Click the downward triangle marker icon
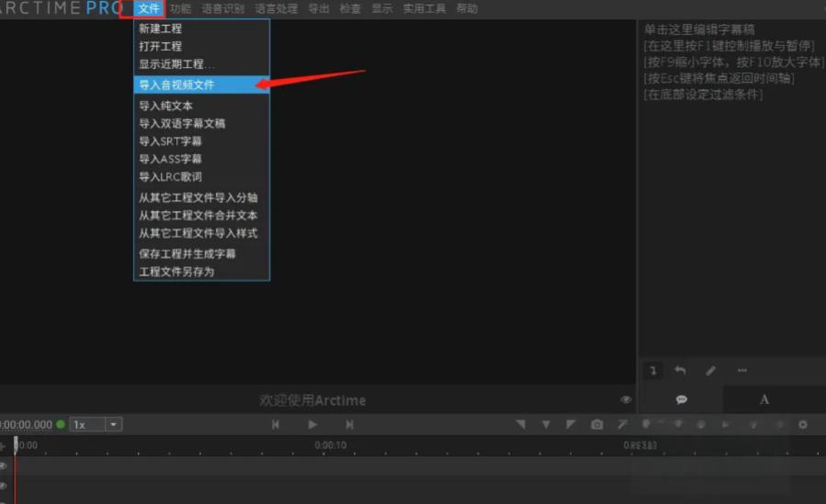The width and height of the screenshot is (826, 504). pos(547,424)
